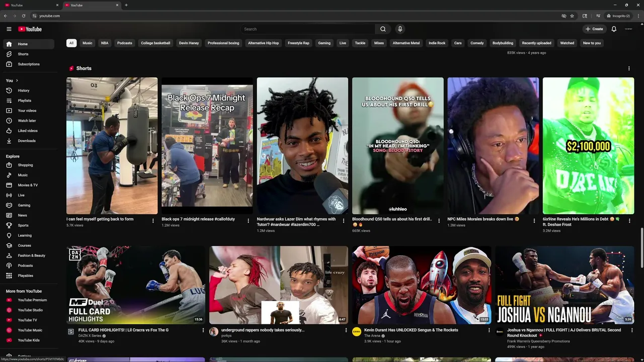Image resolution: width=644 pixels, height=362 pixels.
Task: Open Movies & TV under Explore
Action: tap(28, 185)
